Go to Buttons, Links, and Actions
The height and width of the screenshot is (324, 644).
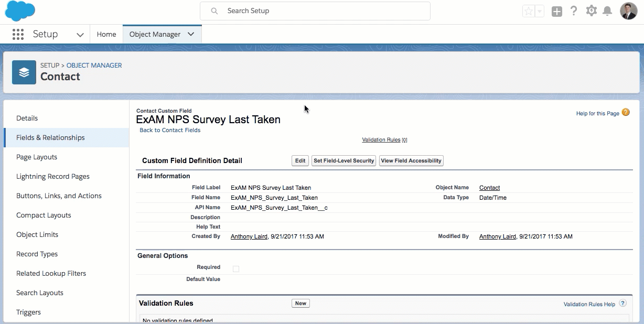coord(66,196)
